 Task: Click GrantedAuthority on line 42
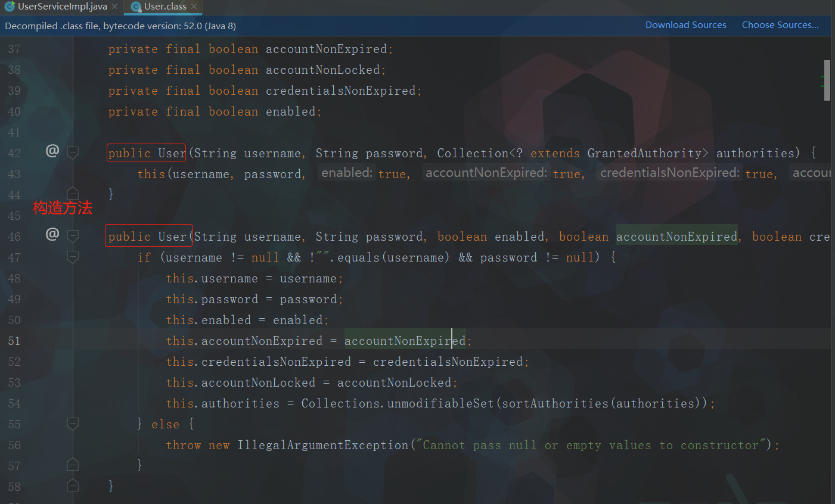[644, 153]
